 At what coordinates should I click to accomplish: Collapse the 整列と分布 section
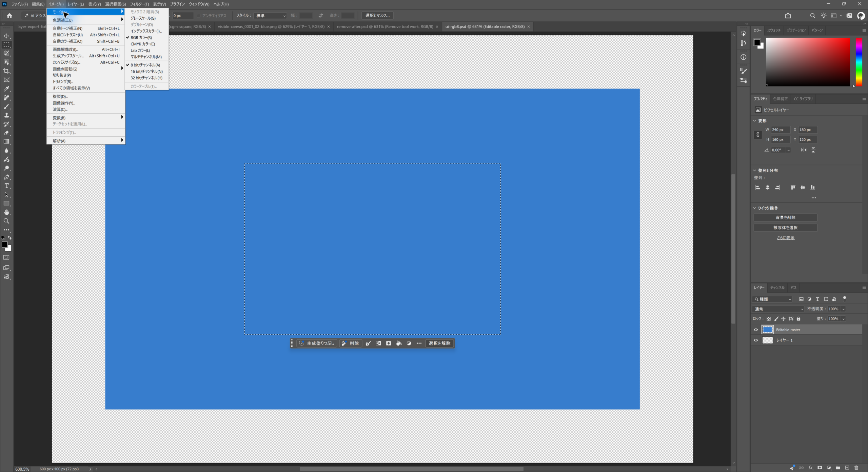755,171
